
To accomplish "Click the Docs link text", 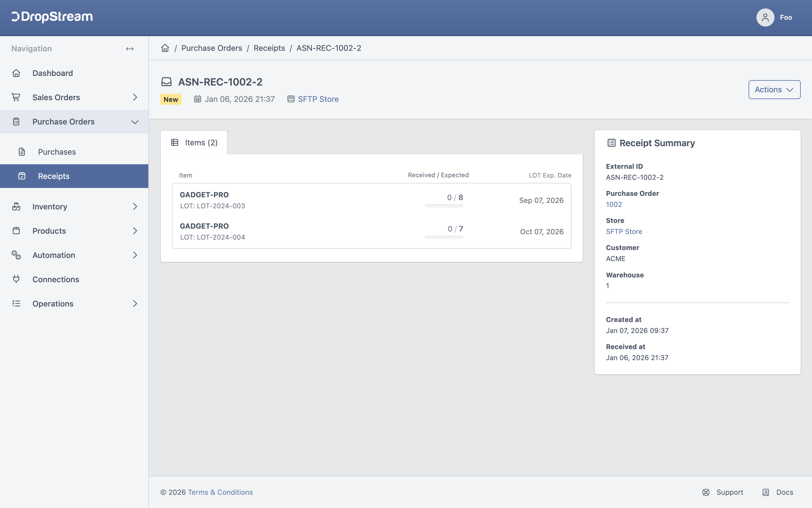I will (x=784, y=492).
